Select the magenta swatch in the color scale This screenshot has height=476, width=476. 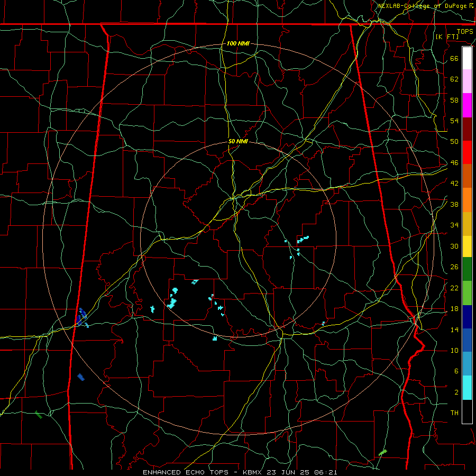point(467,105)
